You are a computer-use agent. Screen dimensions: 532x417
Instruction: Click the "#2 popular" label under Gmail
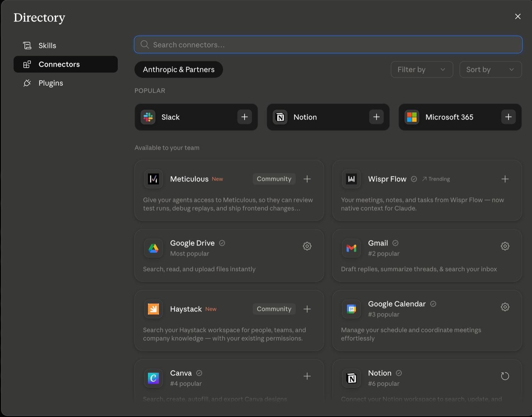384,254
